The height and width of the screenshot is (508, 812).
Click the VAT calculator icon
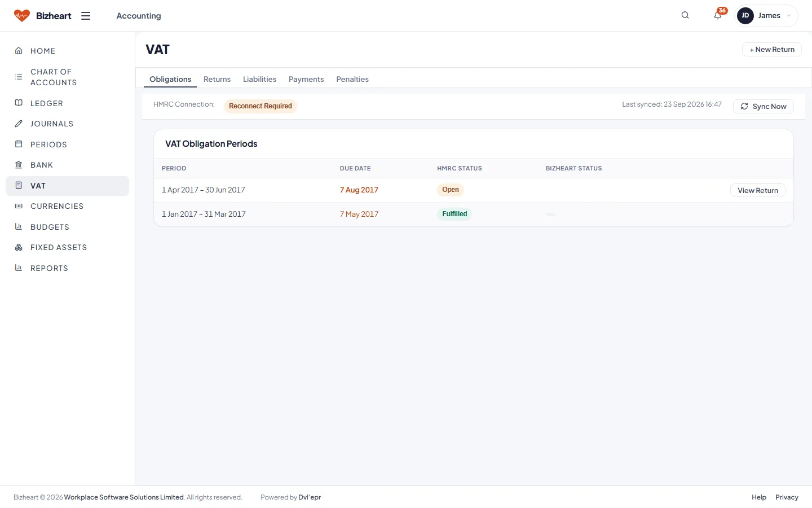19,186
